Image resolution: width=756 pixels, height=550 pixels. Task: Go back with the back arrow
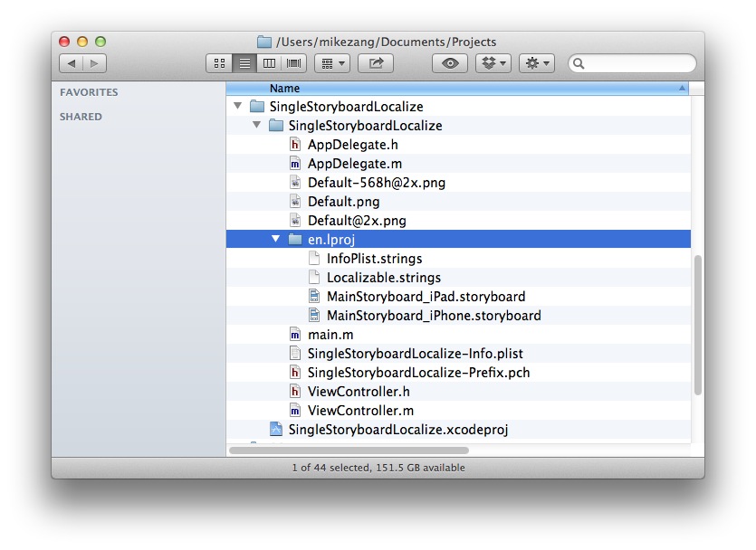(72, 63)
